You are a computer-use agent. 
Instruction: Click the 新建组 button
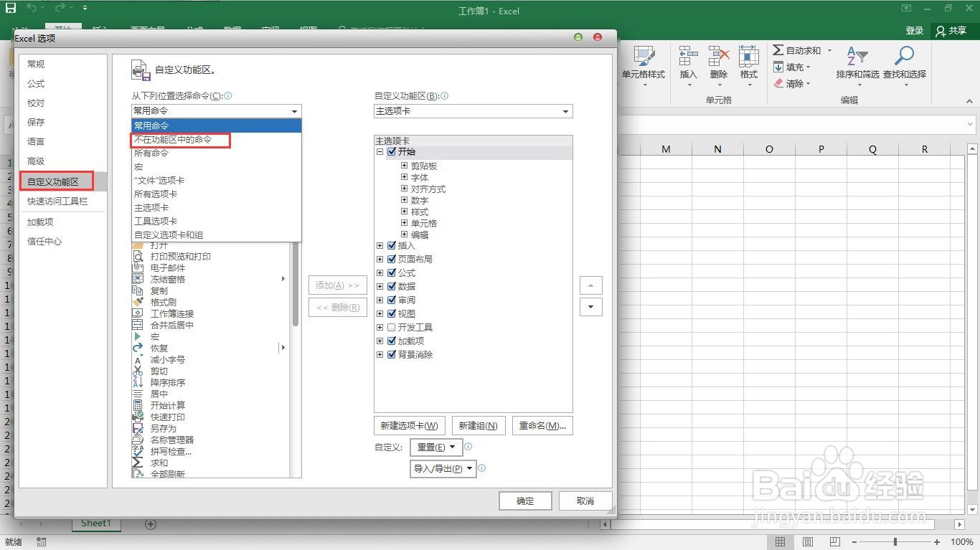point(479,425)
